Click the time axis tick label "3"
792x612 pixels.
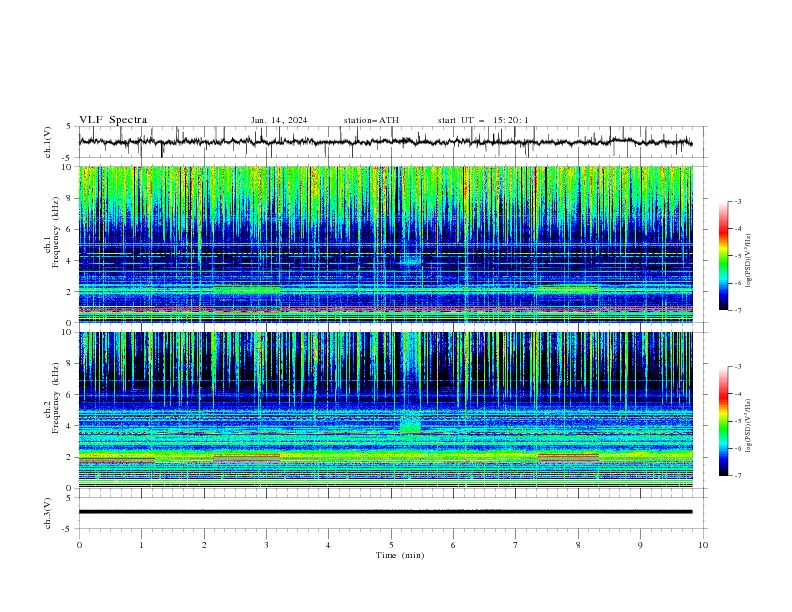point(266,545)
